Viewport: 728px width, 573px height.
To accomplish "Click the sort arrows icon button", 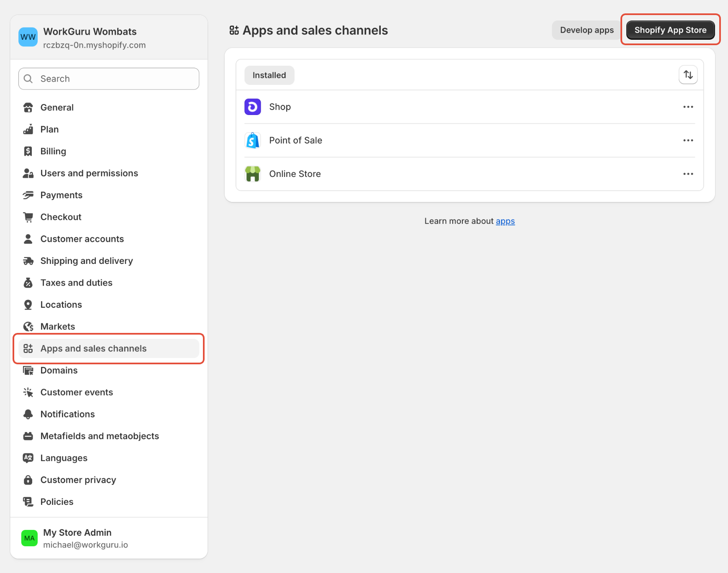I will pos(688,75).
